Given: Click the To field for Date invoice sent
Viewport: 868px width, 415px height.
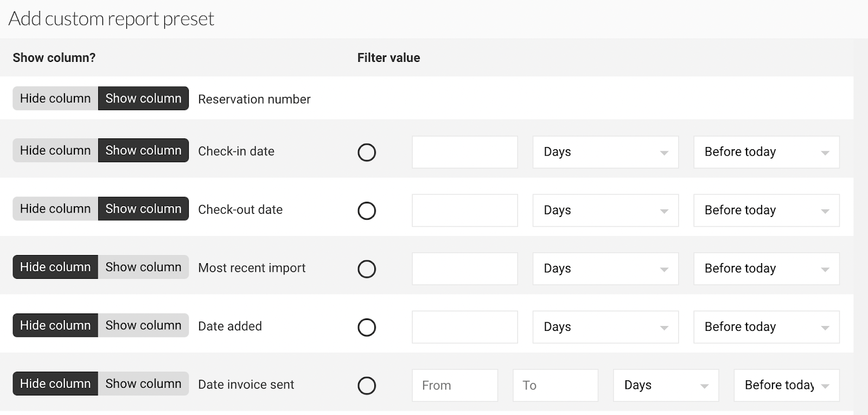Looking at the screenshot, I should point(555,385).
